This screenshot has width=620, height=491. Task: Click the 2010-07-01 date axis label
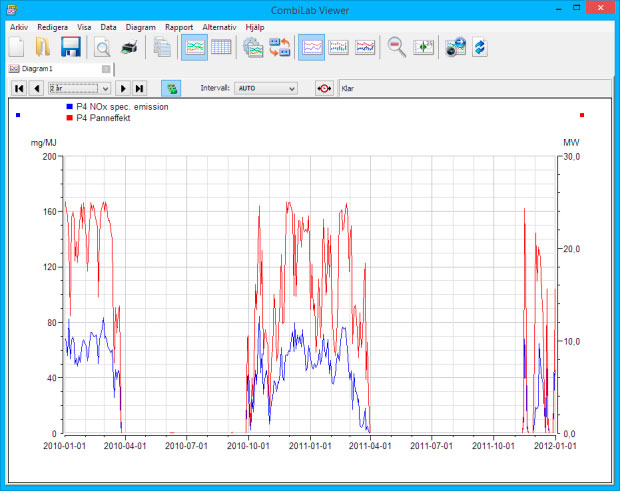(186, 446)
